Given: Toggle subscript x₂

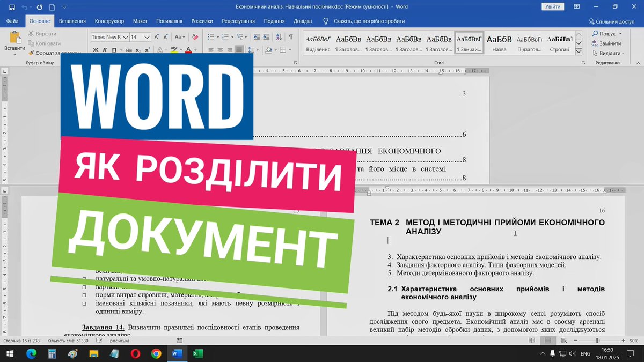Looking at the screenshot, I should coord(138,50).
